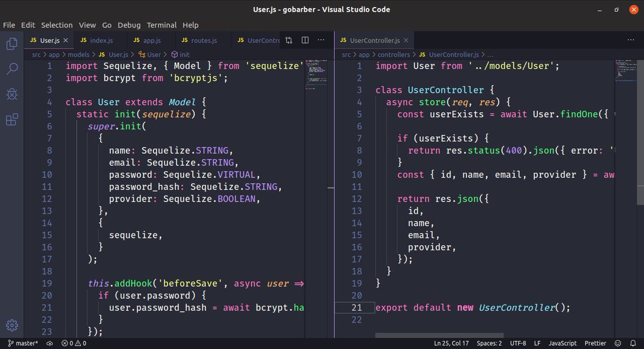
Task: Click the 'controllers' breadcrumb in right editor
Action: (x=394, y=55)
